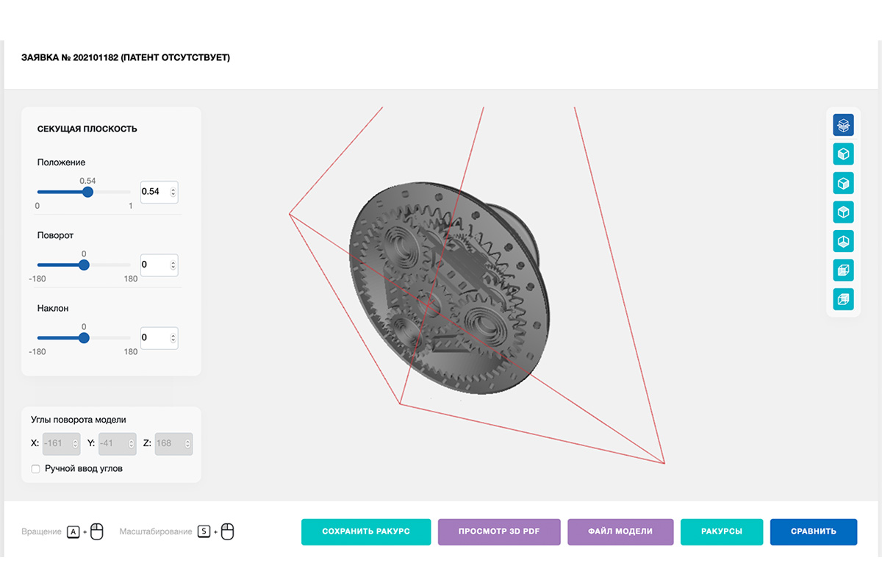This screenshot has height=588, width=882.
Task: Click the 3D gear model in the viewer
Action: pos(450,288)
